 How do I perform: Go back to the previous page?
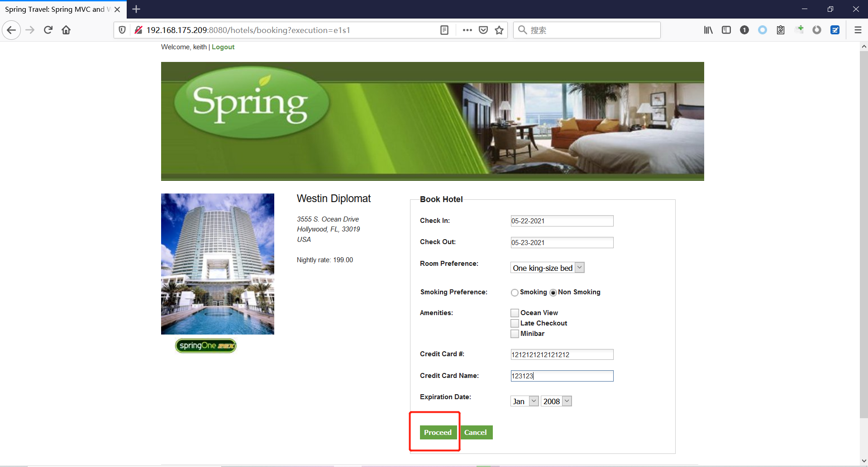click(x=11, y=30)
